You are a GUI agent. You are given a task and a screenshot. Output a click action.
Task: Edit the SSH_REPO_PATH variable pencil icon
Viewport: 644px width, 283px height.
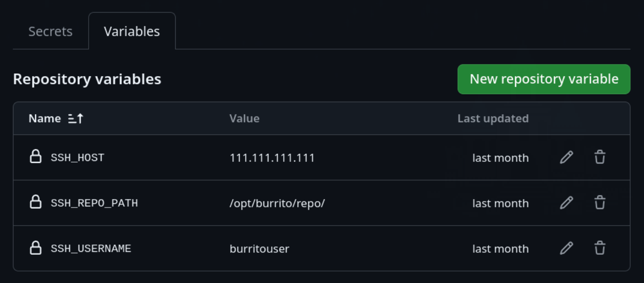point(567,203)
